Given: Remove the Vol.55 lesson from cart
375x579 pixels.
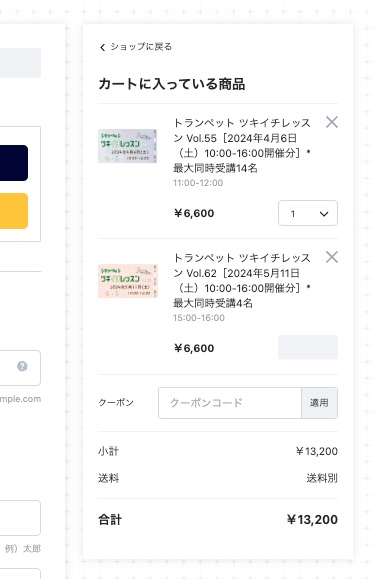Looking at the screenshot, I should coord(332,122).
